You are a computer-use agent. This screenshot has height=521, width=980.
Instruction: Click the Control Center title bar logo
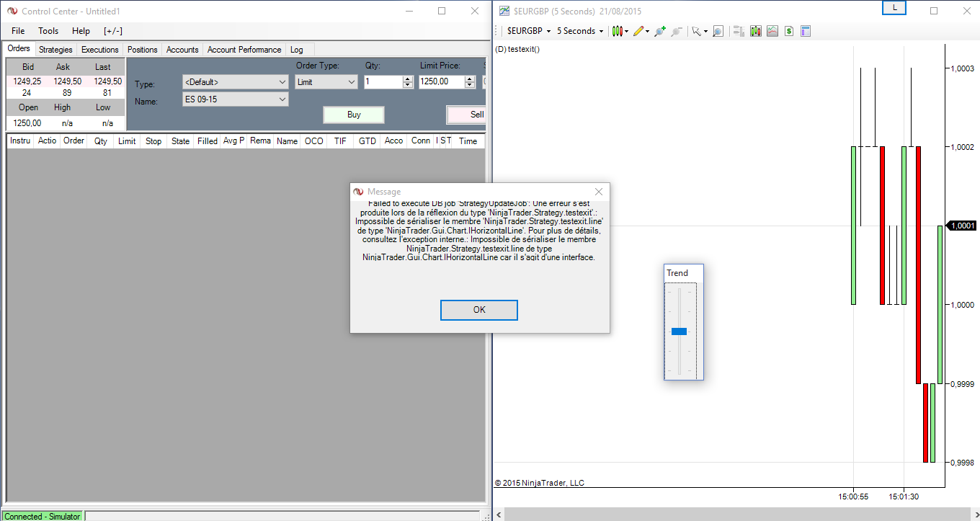pos(12,12)
